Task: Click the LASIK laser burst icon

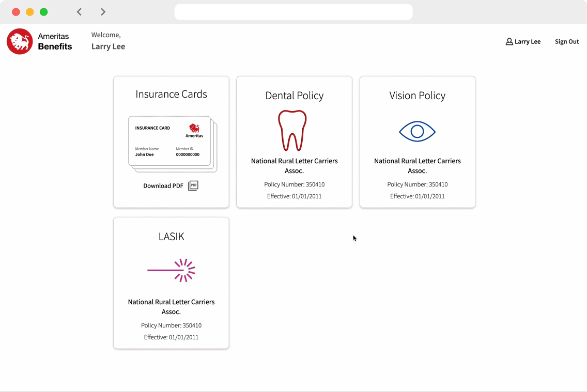Action: coord(172,270)
